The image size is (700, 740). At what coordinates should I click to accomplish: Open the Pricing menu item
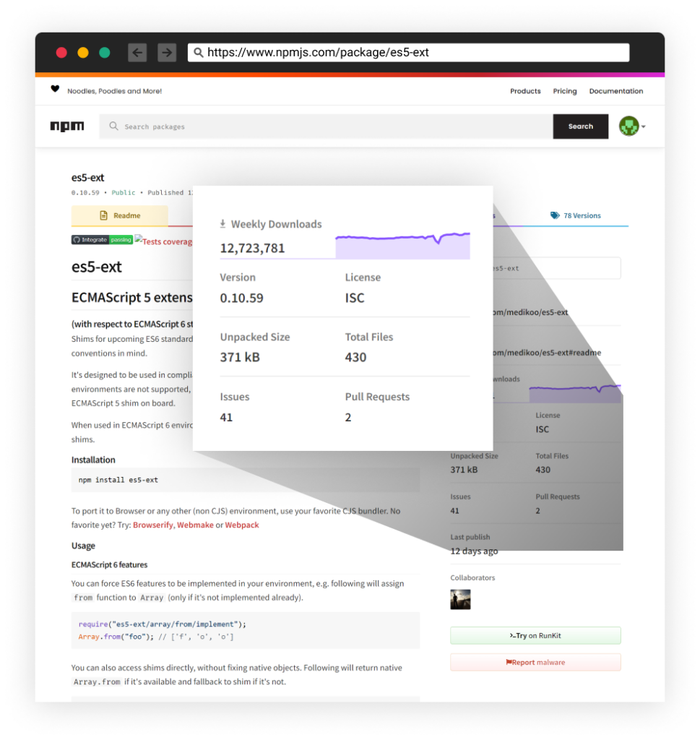565,91
